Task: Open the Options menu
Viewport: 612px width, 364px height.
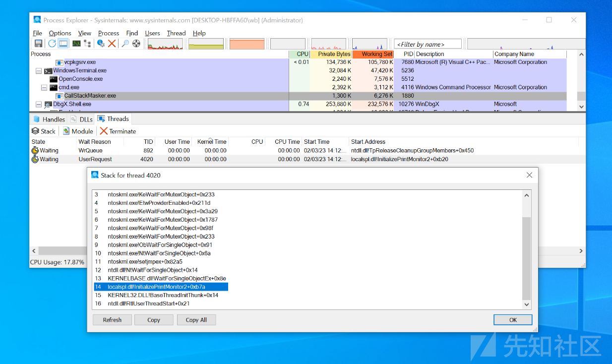Action: tap(60, 33)
